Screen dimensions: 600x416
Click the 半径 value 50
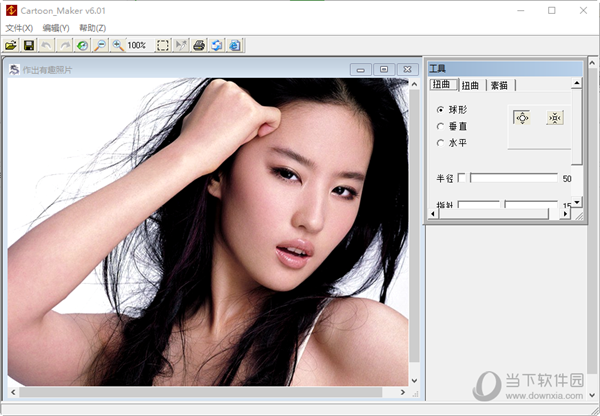[567, 179]
